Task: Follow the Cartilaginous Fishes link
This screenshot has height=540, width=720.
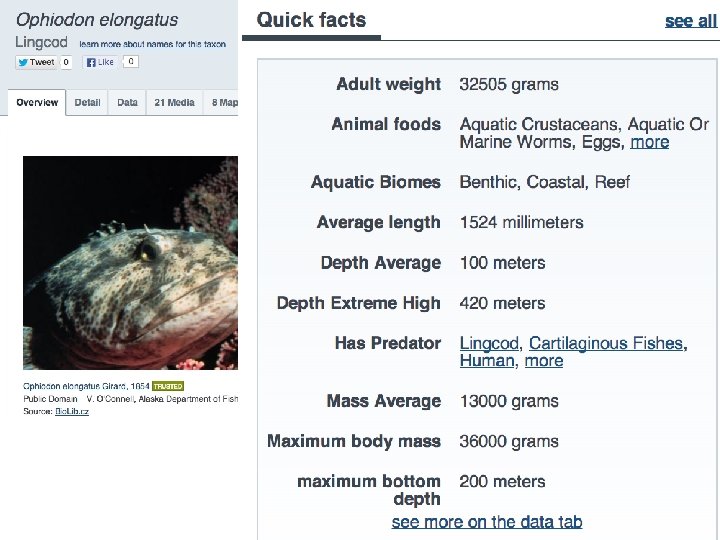Action: coord(606,343)
